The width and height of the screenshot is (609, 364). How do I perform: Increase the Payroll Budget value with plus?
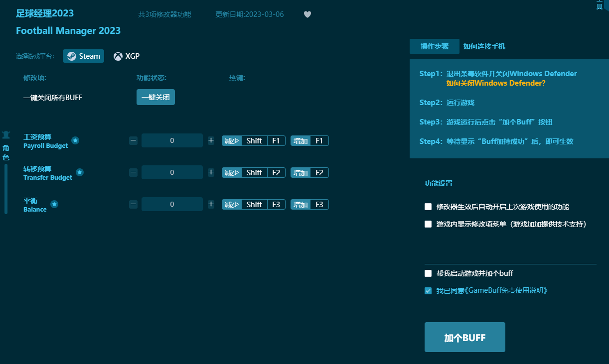[x=211, y=140]
